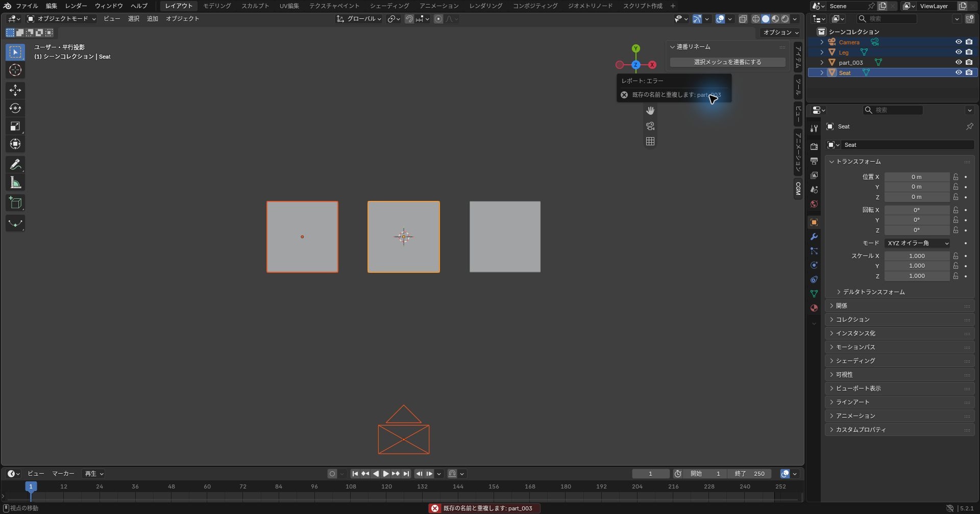Switch orthographic/perspective grid icon
This screenshot has height=514, width=980.
pos(650,141)
